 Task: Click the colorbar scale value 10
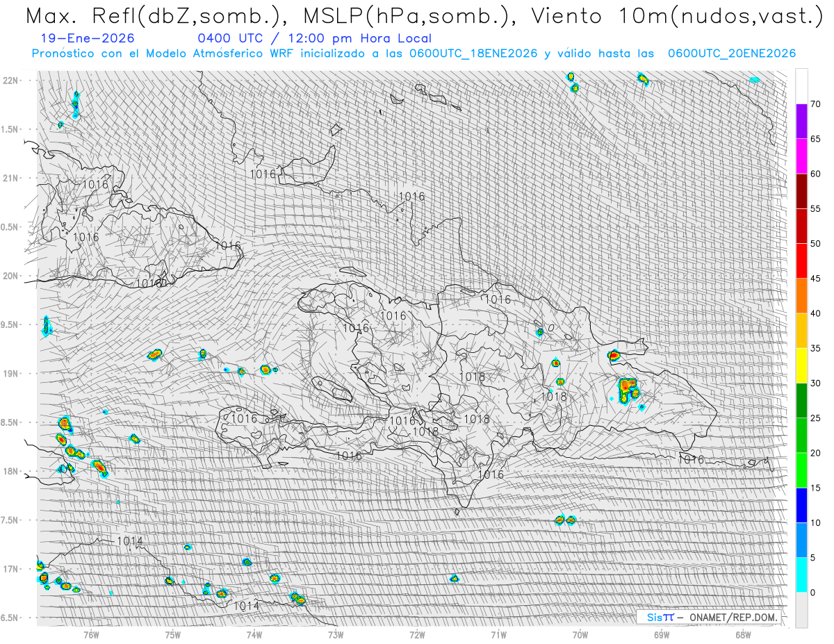[x=815, y=522]
